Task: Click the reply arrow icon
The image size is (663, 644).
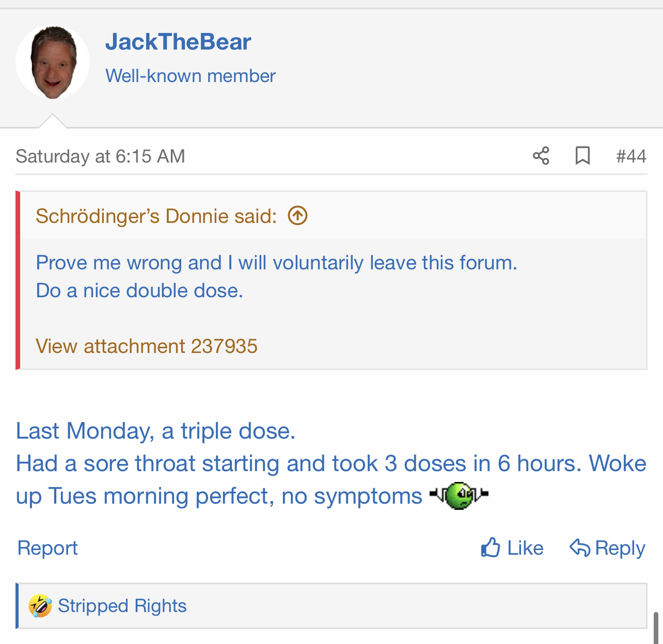Action: point(579,548)
